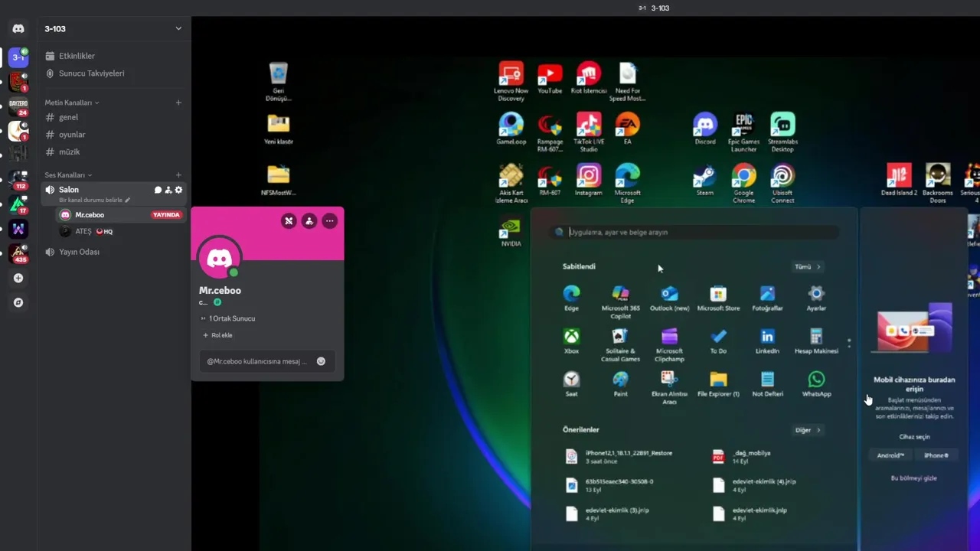Create channel in Metin Kanalları plus
Screen dimensions: 980x551
pyautogui.click(x=178, y=103)
